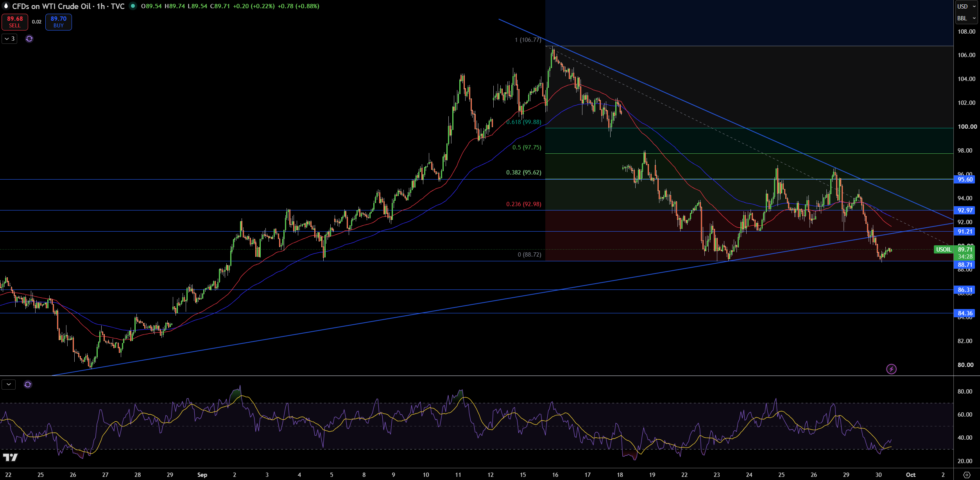Click the market status green dot icon
Viewport: 980px width, 480px height.
coord(133,6)
